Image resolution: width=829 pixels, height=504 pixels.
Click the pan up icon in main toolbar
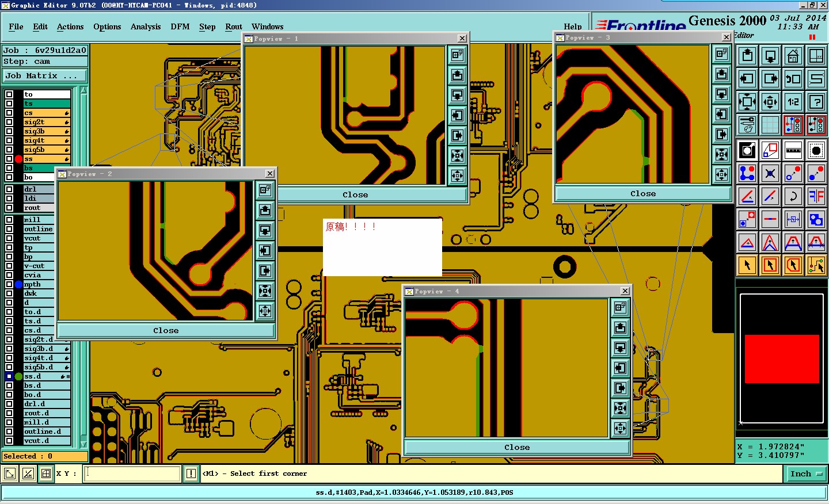point(747,56)
